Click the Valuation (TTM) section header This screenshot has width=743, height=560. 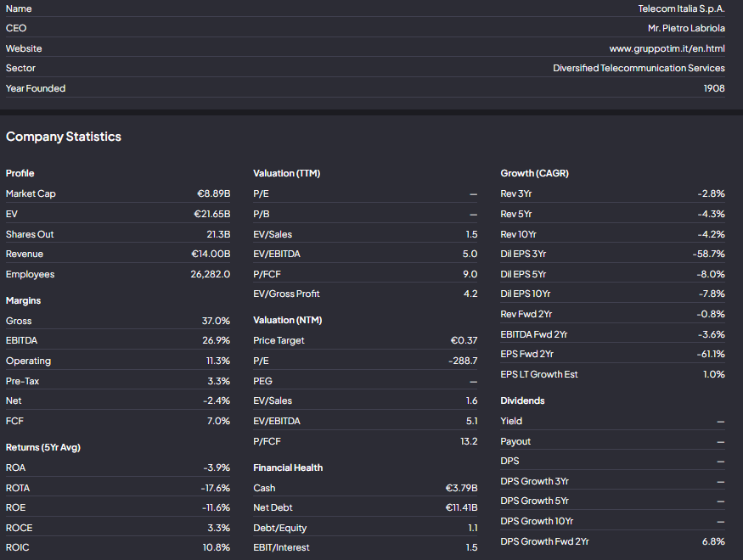[x=287, y=174]
